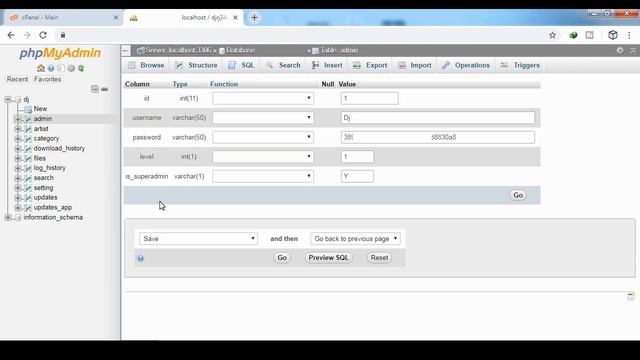Open the Save action dropdown
640x360 pixels.
tap(198, 239)
